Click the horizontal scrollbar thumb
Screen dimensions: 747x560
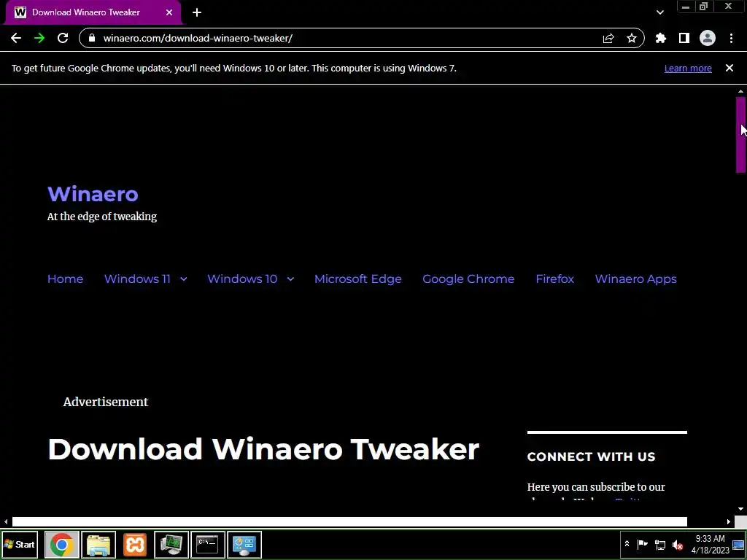[349, 522]
